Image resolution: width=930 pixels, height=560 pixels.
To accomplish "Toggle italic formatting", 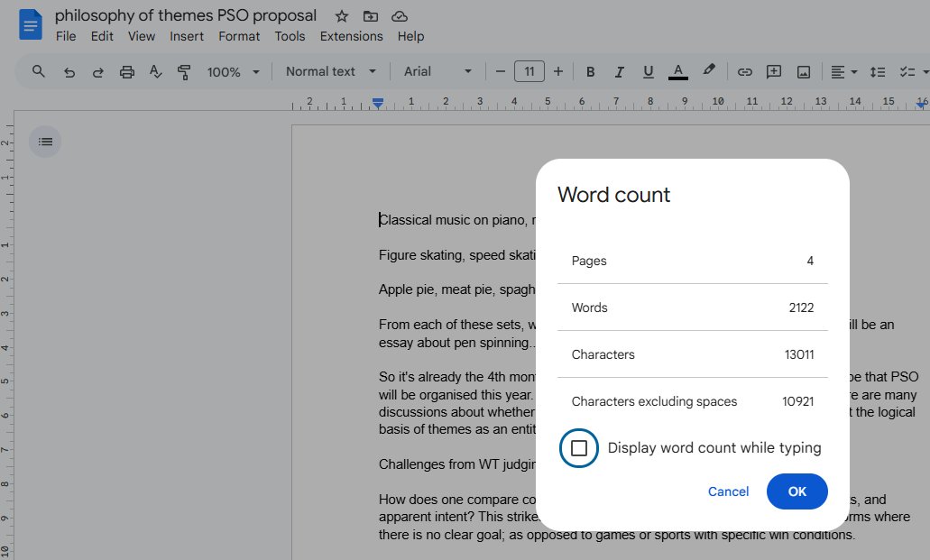I will point(619,72).
